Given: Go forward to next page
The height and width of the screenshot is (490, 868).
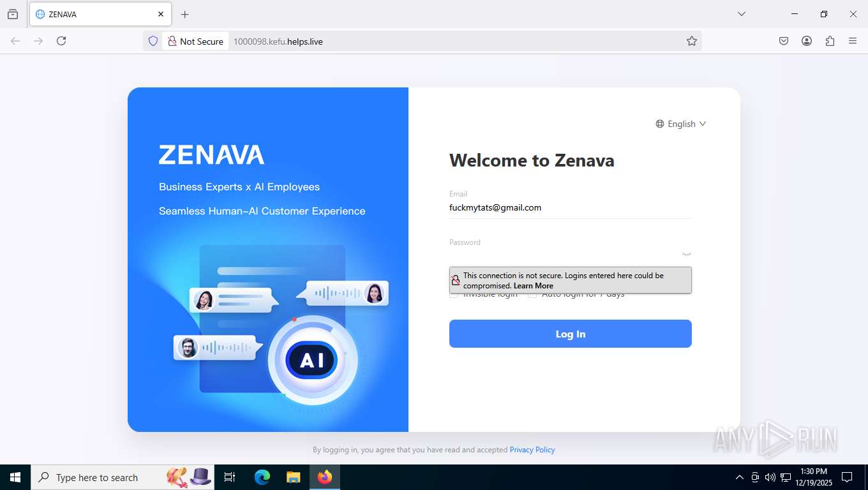Looking at the screenshot, I should click(38, 41).
